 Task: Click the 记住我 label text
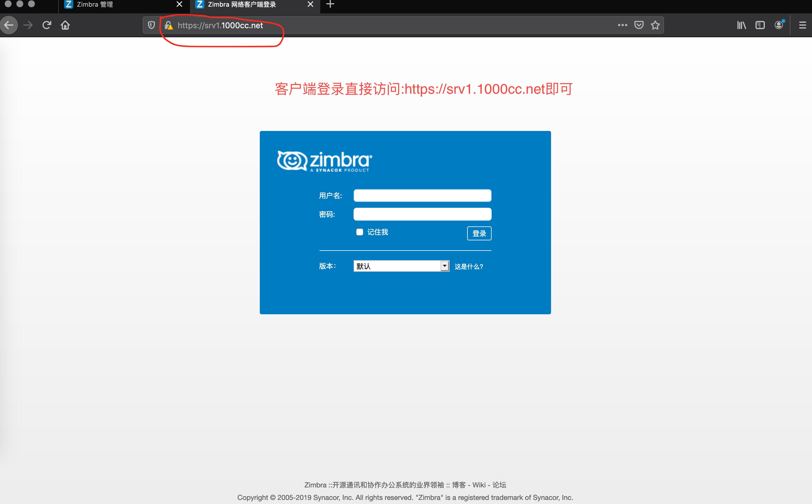click(378, 232)
